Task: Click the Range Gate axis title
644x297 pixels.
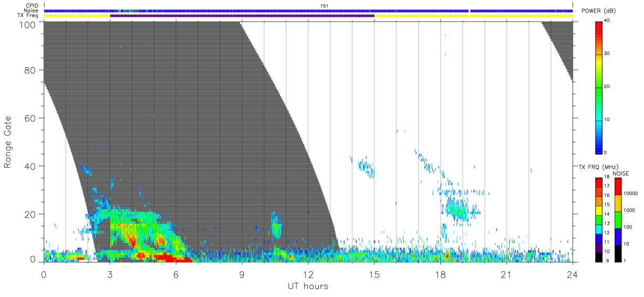Action: 8,141
